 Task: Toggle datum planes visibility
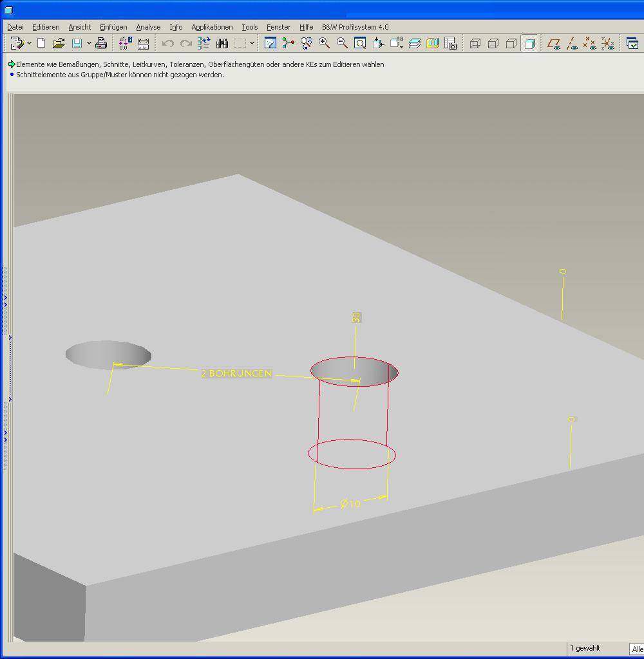pos(553,43)
